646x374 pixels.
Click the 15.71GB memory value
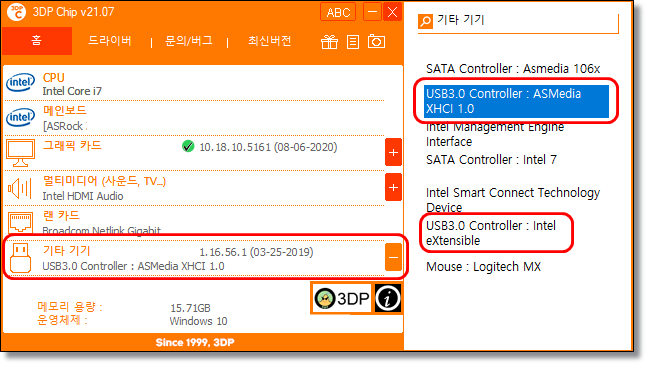tap(190, 308)
